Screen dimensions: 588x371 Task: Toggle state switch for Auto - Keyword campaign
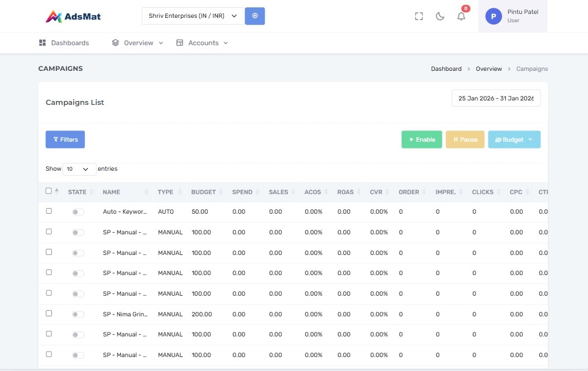78,212
